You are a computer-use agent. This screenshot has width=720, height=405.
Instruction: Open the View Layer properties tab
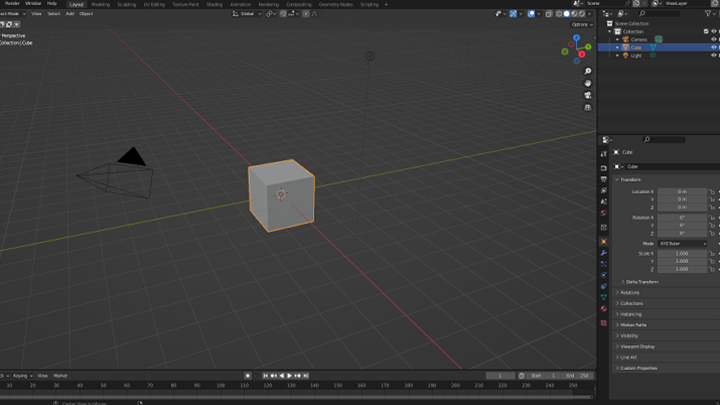click(603, 191)
